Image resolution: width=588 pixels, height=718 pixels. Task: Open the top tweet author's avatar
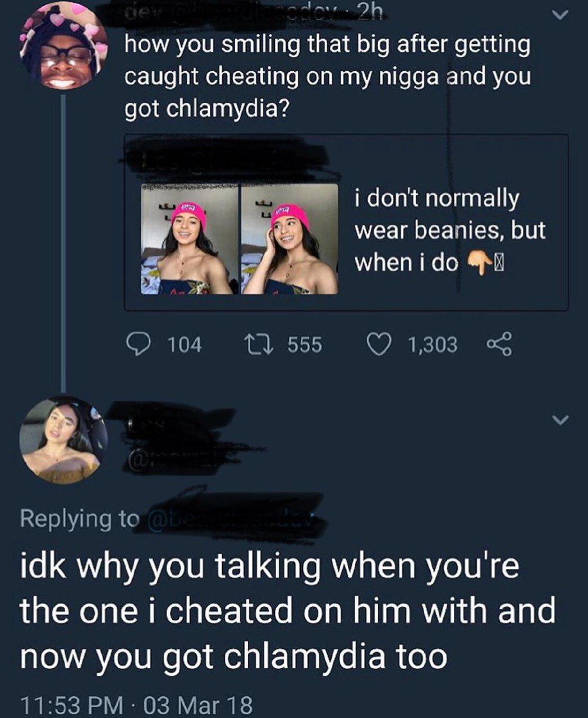click(63, 46)
